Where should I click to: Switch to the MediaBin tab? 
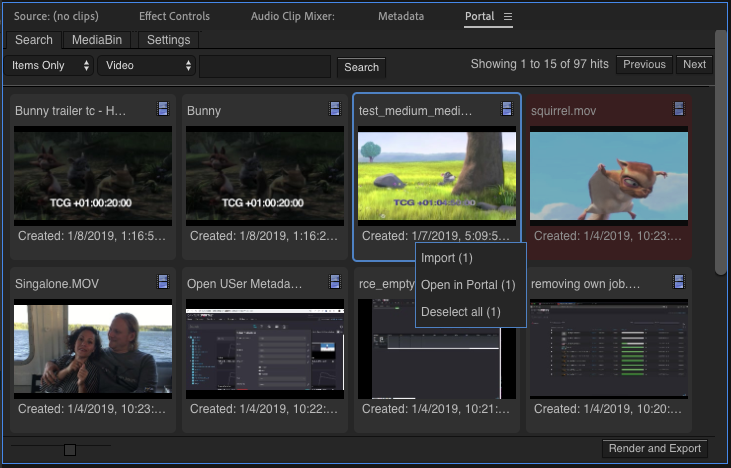click(x=97, y=40)
